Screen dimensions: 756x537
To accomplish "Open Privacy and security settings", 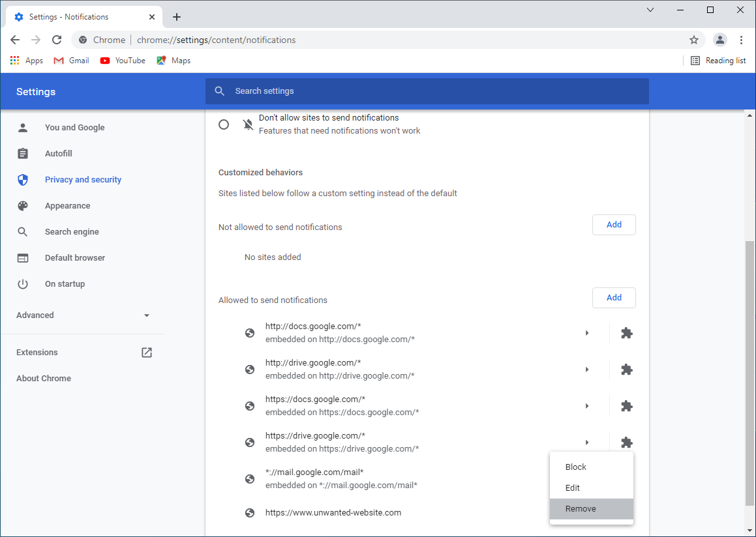I will coord(83,180).
